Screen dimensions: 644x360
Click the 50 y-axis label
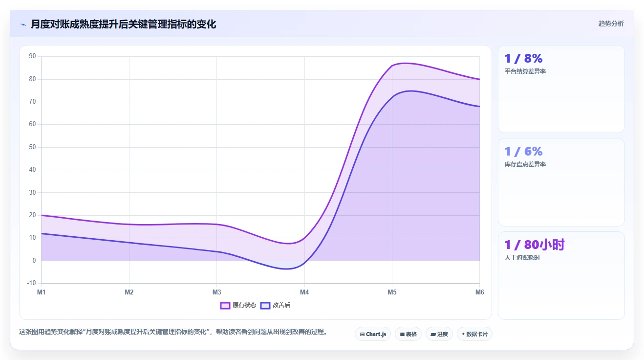tap(32, 147)
